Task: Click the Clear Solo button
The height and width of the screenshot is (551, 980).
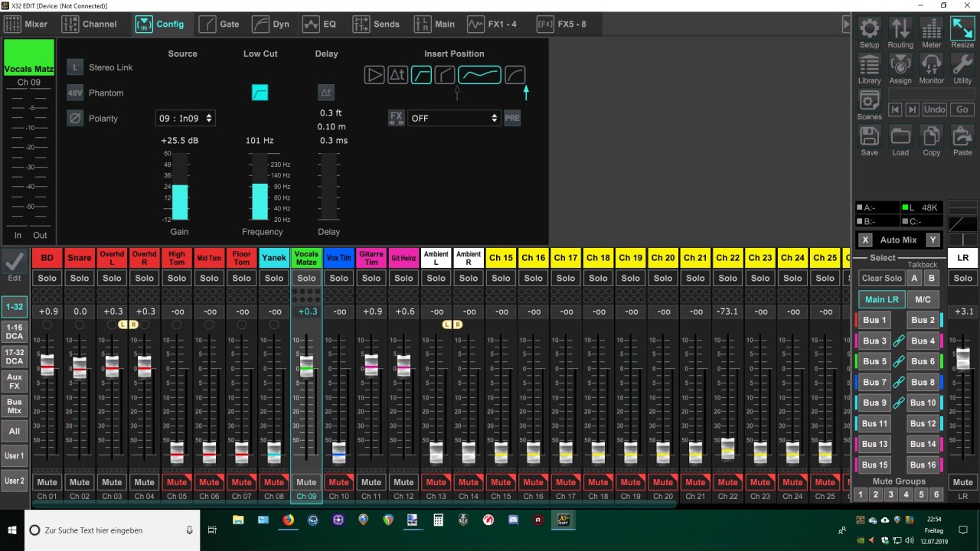Action: 881,279
